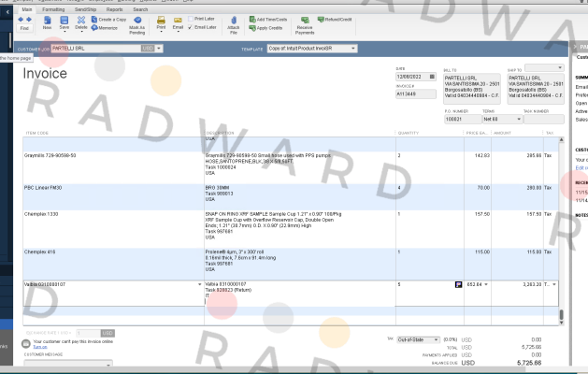Open the Customer:Job dropdown
588x374 pixels.
point(159,49)
